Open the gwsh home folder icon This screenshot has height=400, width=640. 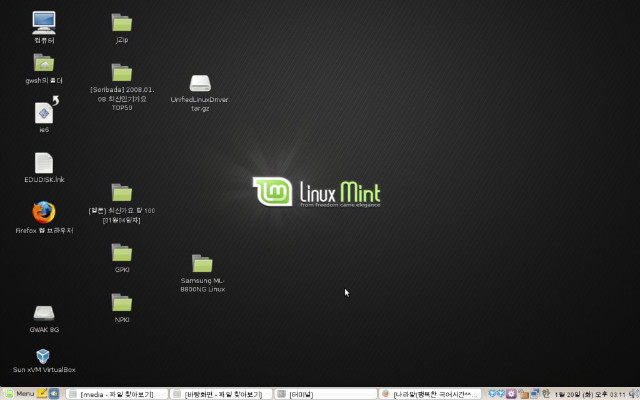tap(44, 63)
